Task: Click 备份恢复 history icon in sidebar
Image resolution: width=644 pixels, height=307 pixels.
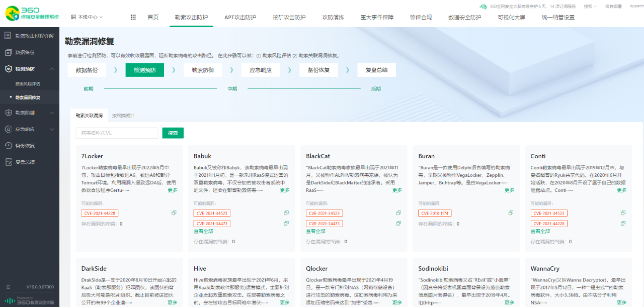Action: [8, 146]
